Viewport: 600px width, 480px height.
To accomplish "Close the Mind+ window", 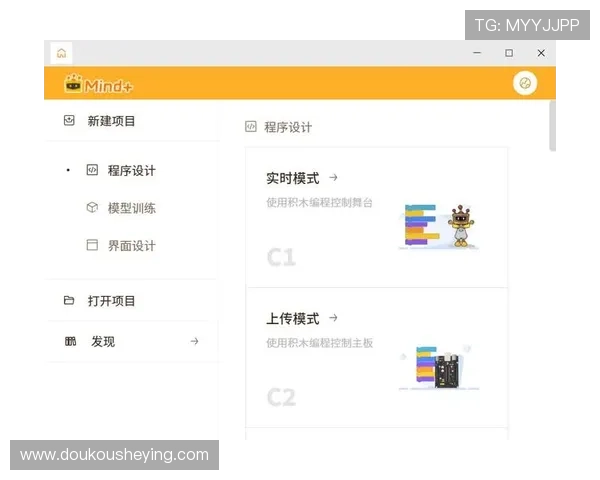I will coord(541,53).
